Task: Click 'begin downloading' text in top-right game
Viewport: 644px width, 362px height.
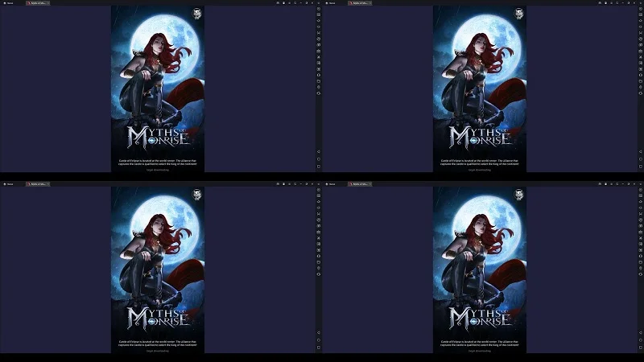Action: tap(480, 170)
